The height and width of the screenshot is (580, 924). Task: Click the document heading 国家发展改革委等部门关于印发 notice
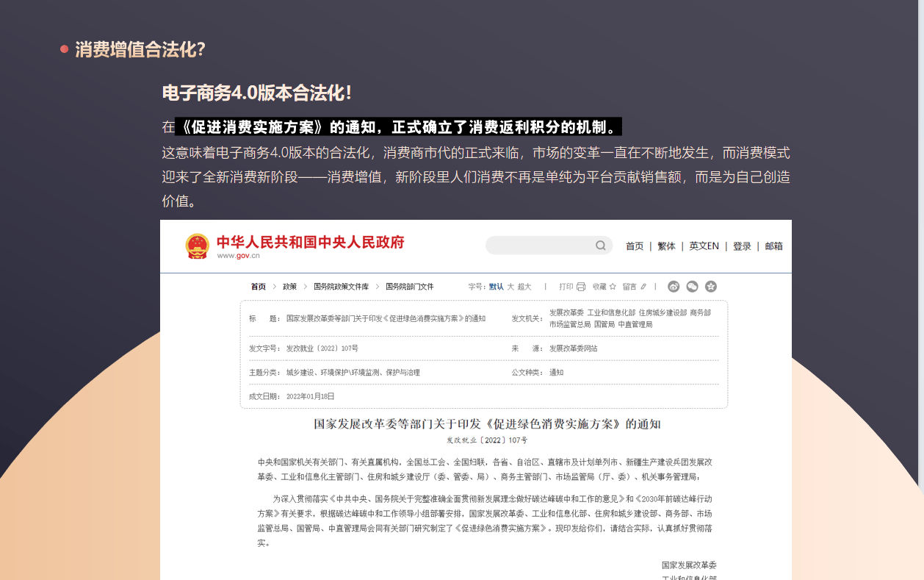pyautogui.click(x=487, y=424)
